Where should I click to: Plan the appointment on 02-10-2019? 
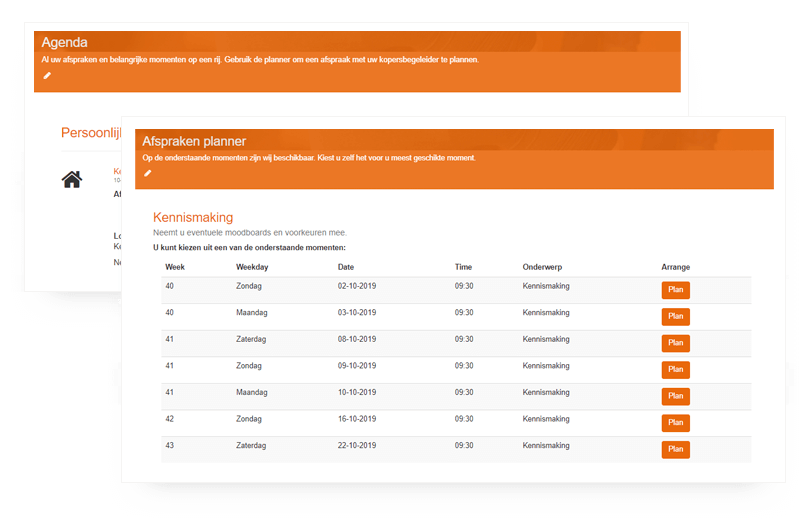676,290
